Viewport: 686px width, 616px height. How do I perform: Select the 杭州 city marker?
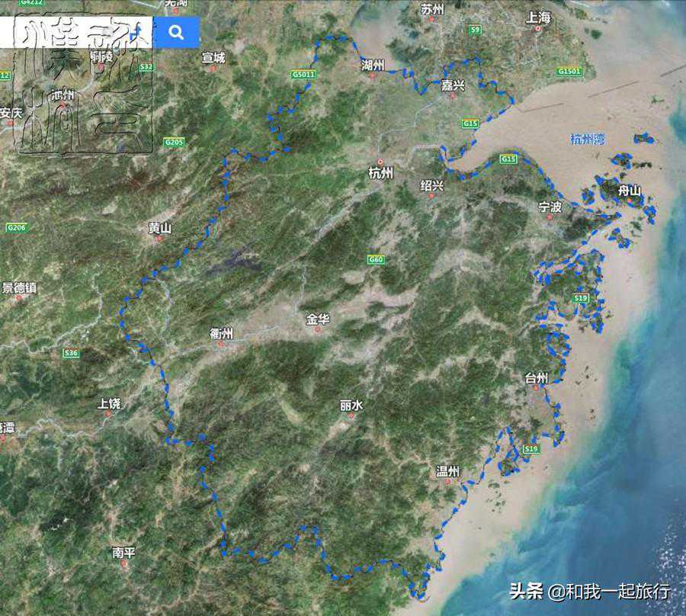(x=380, y=162)
